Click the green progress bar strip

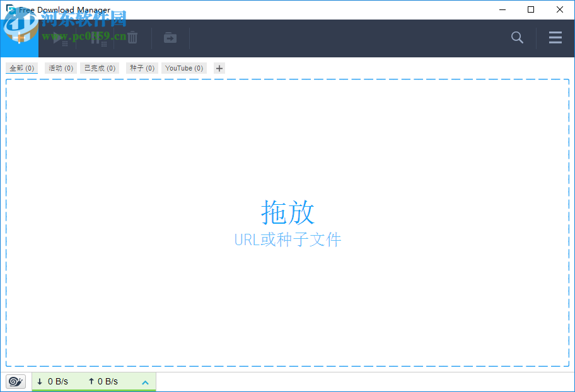pos(93,391)
